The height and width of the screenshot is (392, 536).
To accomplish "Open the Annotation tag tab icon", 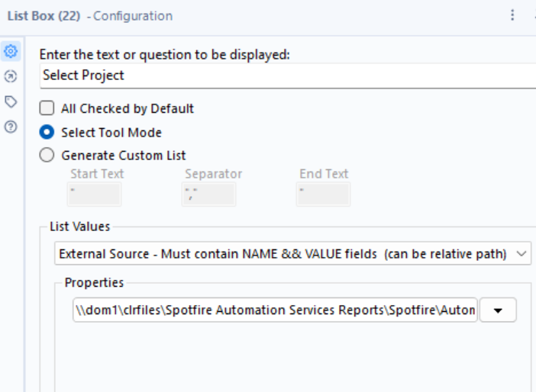I will point(11,101).
